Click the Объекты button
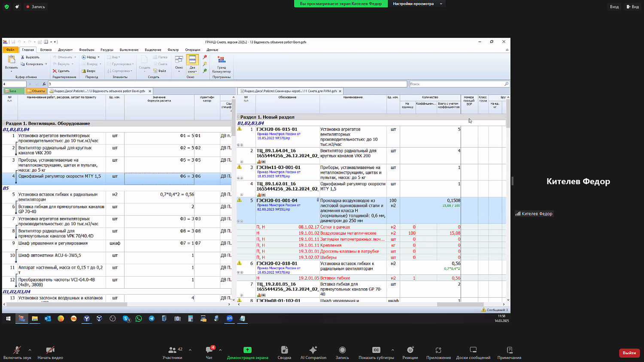The width and height of the screenshot is (644, 362). 36,91
